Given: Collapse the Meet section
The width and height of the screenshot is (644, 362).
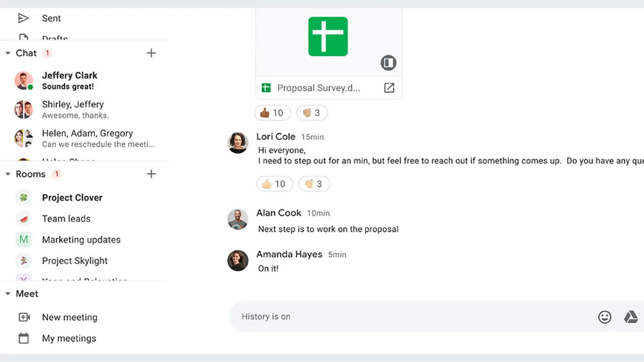Looking at the screenshot, I should pyautogui.click(x=8, y=294).
